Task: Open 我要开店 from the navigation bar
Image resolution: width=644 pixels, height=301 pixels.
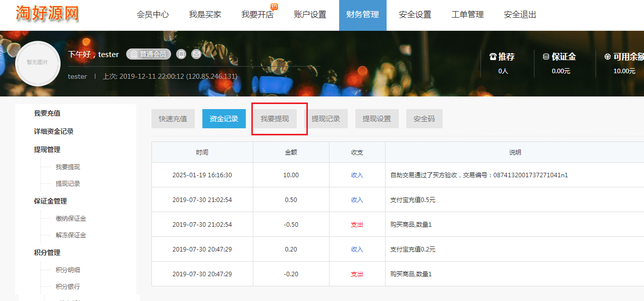Action: point(257,15)
